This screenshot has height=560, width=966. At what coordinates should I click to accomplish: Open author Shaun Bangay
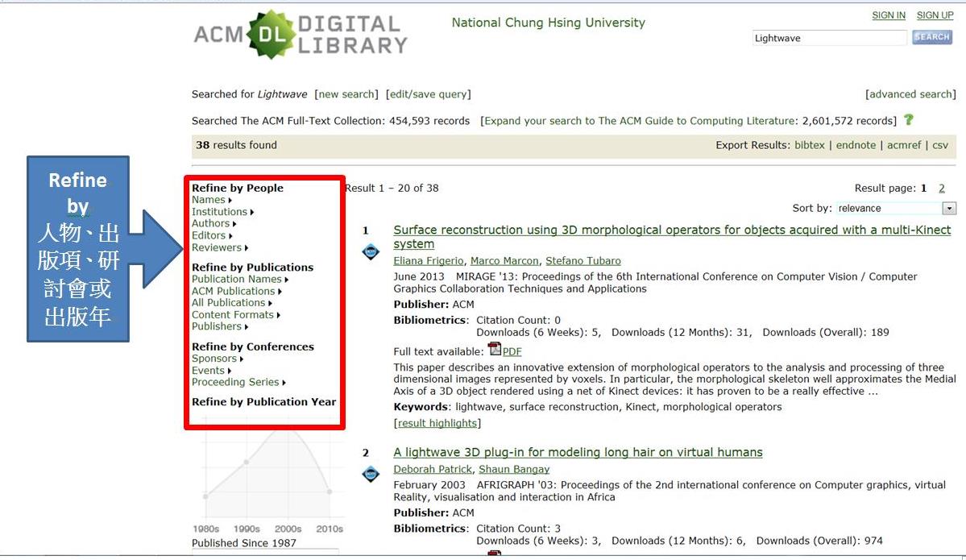pos(514,470)
